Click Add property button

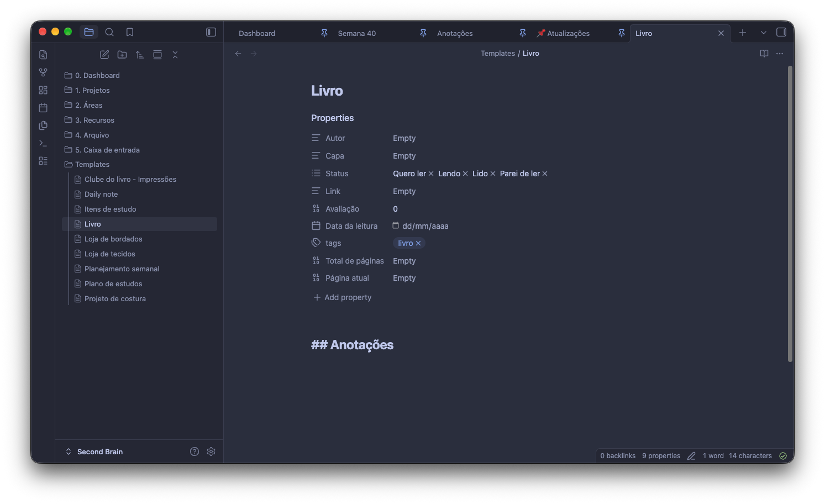343,297
